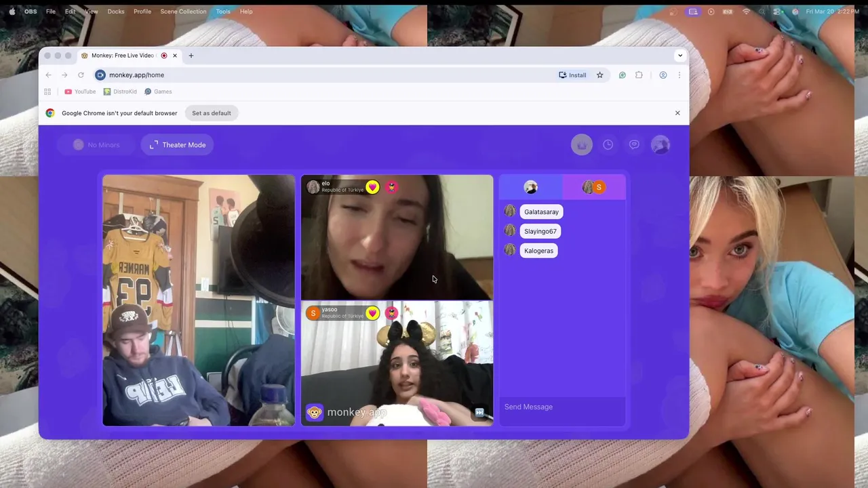This screenshot has width=868, height=488.
Task: Open the Tools menu
Action: (x=223, y=12)
